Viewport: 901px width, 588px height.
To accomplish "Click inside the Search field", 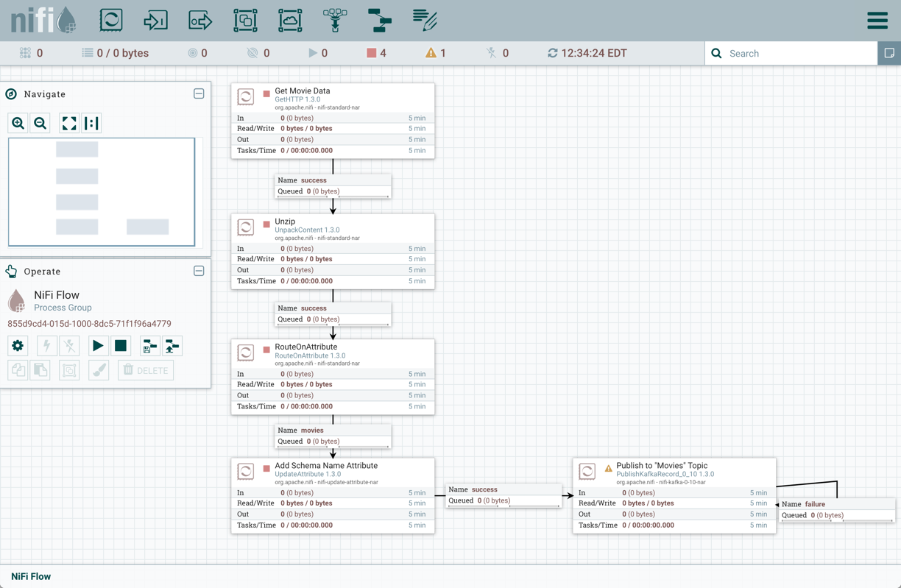I will 791,53.
